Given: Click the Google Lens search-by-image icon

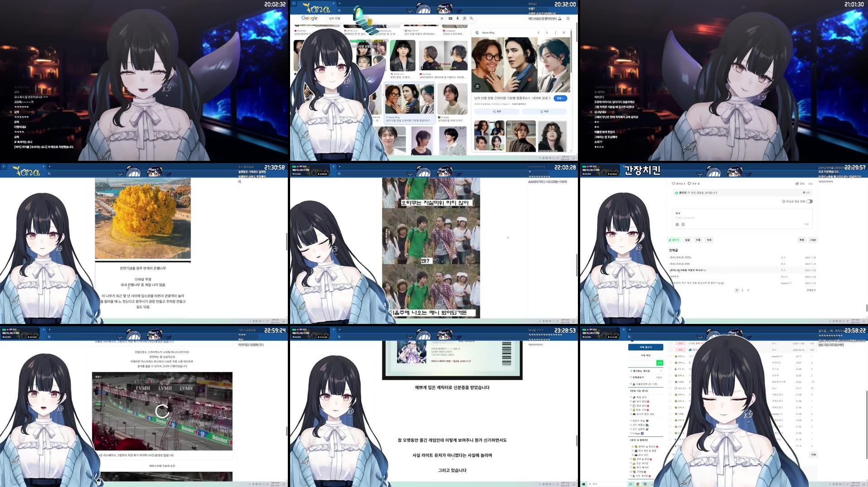Looking at the screenshot, I should (465, 18).
